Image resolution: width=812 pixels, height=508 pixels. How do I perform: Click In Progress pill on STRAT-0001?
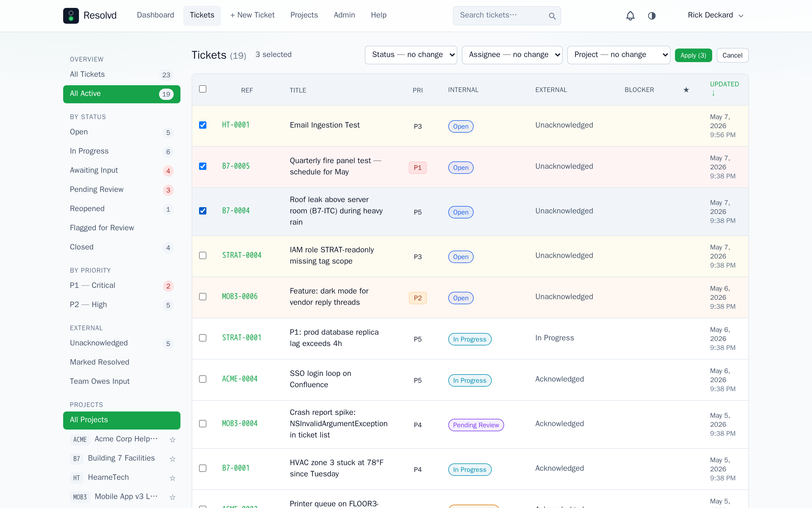tap(470, 339)
